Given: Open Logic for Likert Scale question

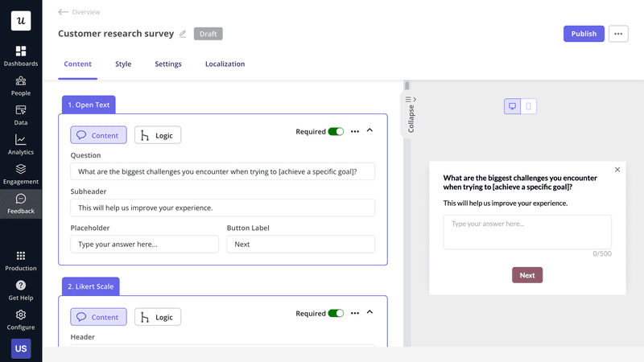Looking at the screenshot, I should click(158, 317).
